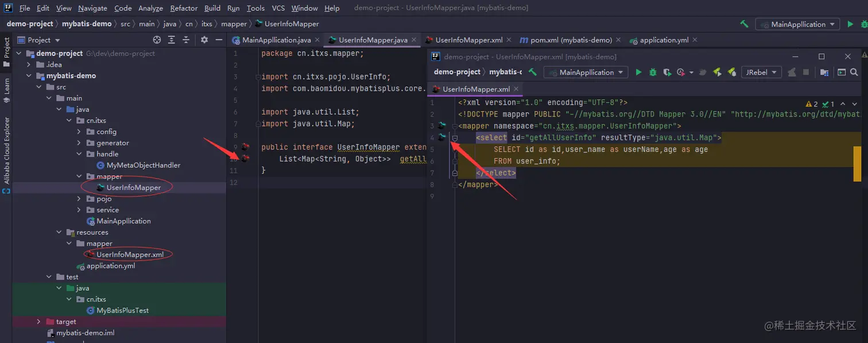Run with Coverage icon in XML window toolbar
Screen dimensions: 868x343
point(666,72)
